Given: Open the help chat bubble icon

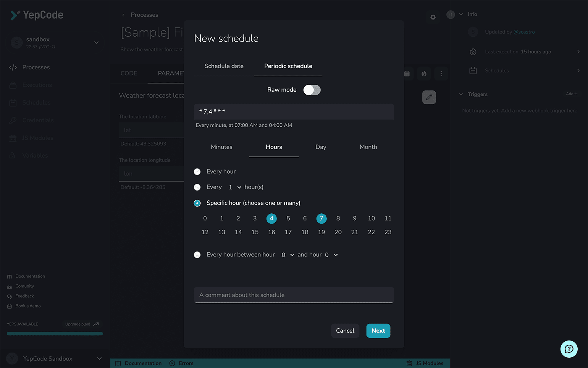Looking at the screenshot, I should [x=569, y=349].
